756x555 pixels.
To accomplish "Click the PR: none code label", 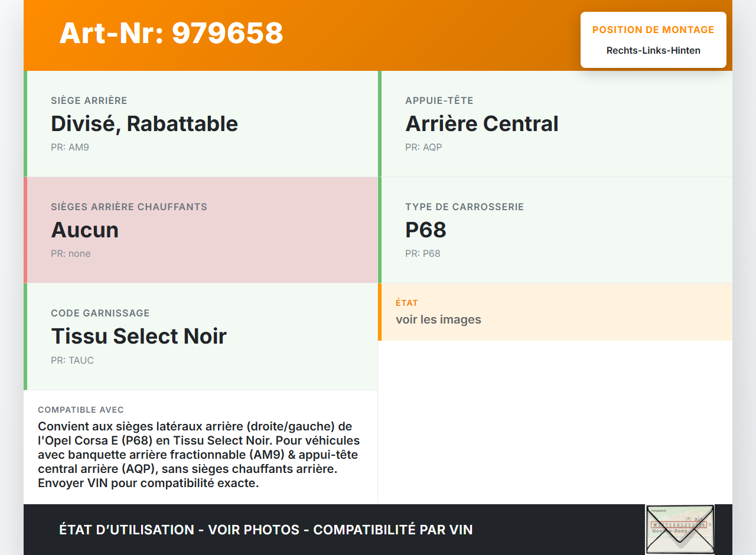I will click(71, 253).
